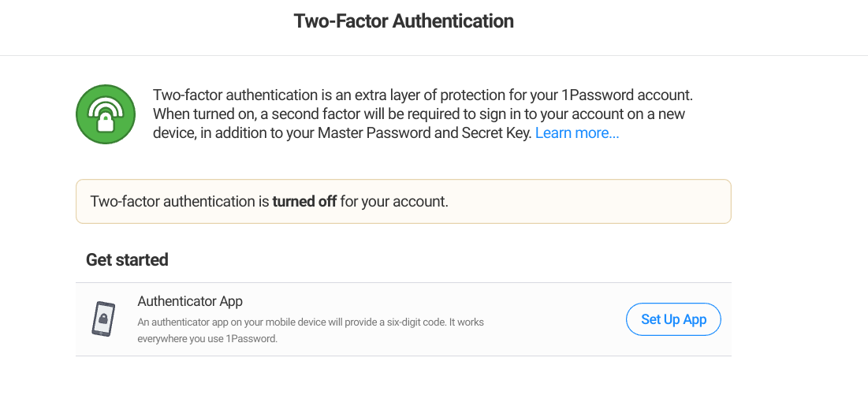Click the lock symbol on the phone screen
The width and height of the screenshot is (868, 395).
[103, 319]
